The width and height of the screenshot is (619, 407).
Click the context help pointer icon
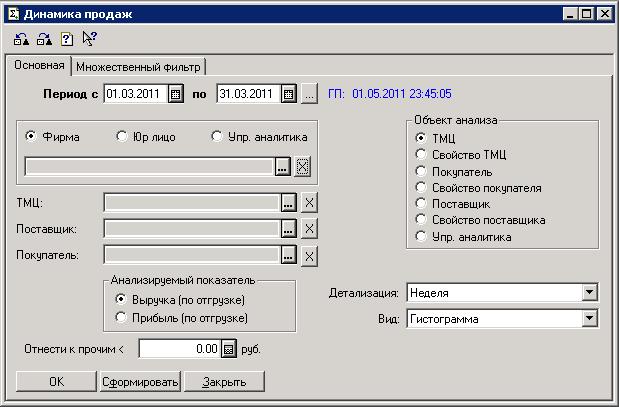tap(89, 40)
